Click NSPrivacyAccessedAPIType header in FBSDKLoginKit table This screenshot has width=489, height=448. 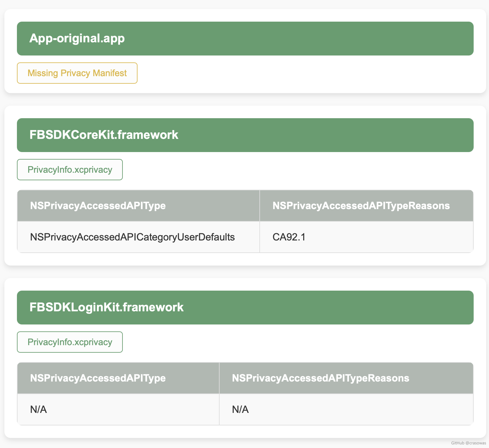click(118, 378)
